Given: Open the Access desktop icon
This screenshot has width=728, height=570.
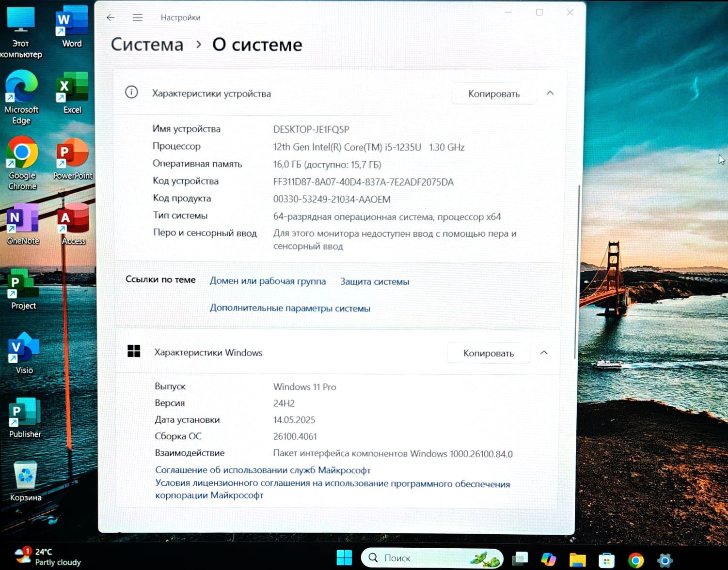Looking at the screenshot, I should pyautogui.click(x=73, y=224).
